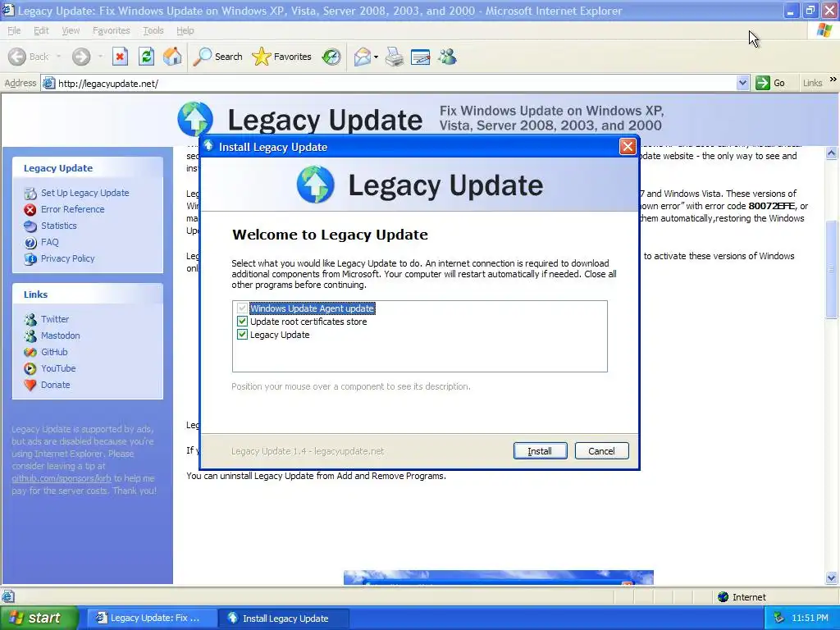
Task: Open the Messenger people icon
Action: [447, 57]
